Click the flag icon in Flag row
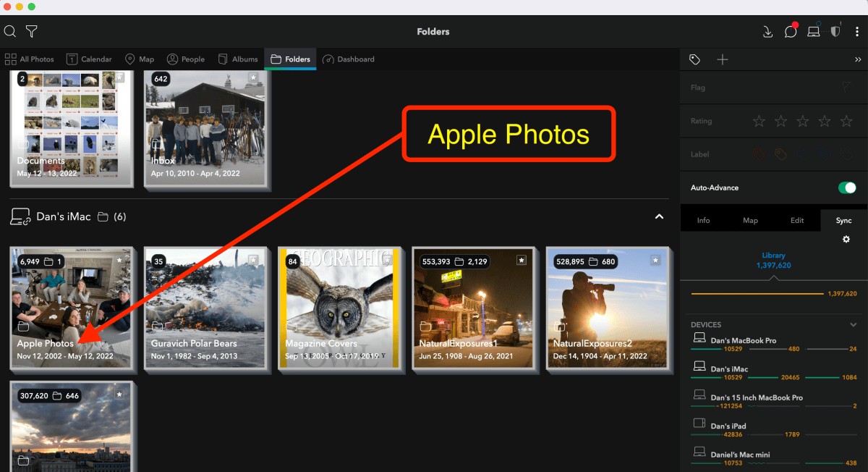This screenshot has width=868, height=472. click(x=846, y=88)
